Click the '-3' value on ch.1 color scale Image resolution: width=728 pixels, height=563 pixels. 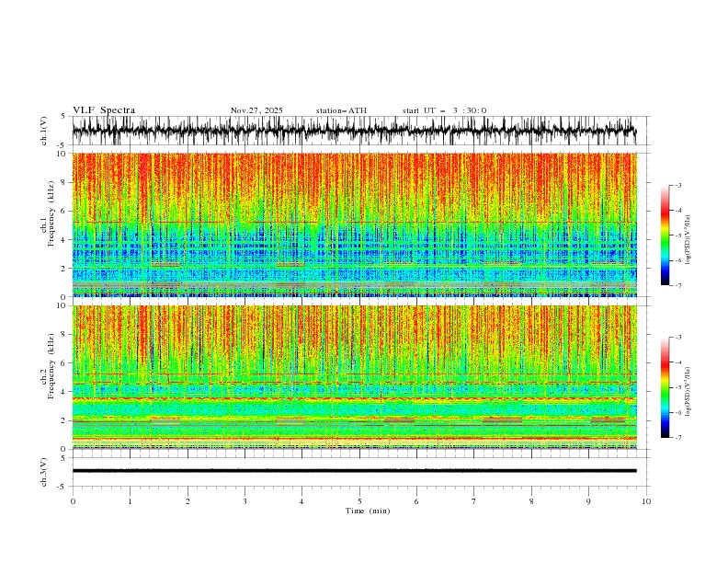tap(678, 185)
